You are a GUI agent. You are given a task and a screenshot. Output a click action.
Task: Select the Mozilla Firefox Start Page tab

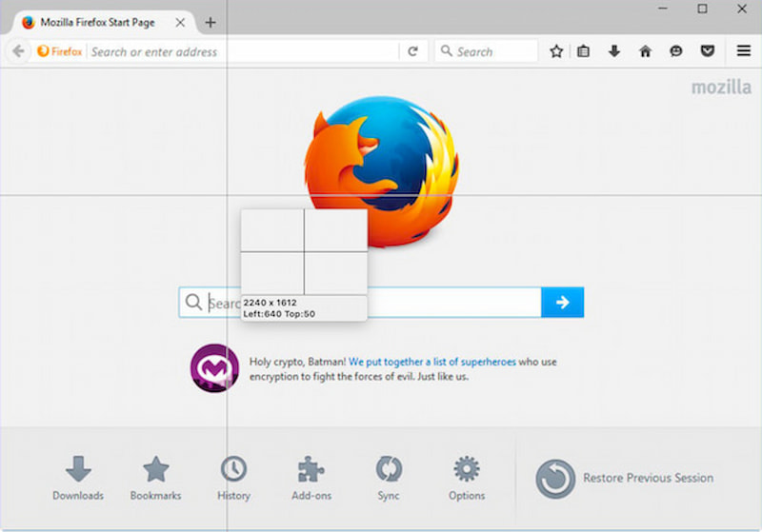(x=95, y=23)
